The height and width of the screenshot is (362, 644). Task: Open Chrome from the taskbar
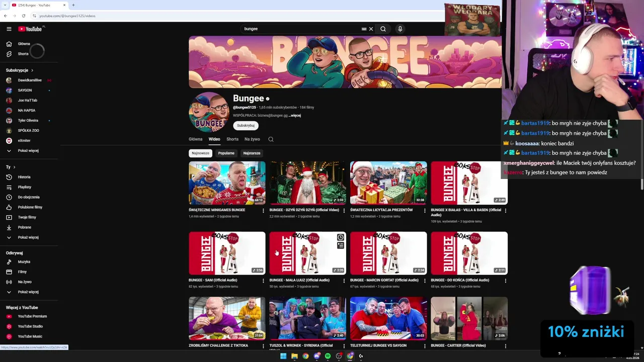coord(305,356)
